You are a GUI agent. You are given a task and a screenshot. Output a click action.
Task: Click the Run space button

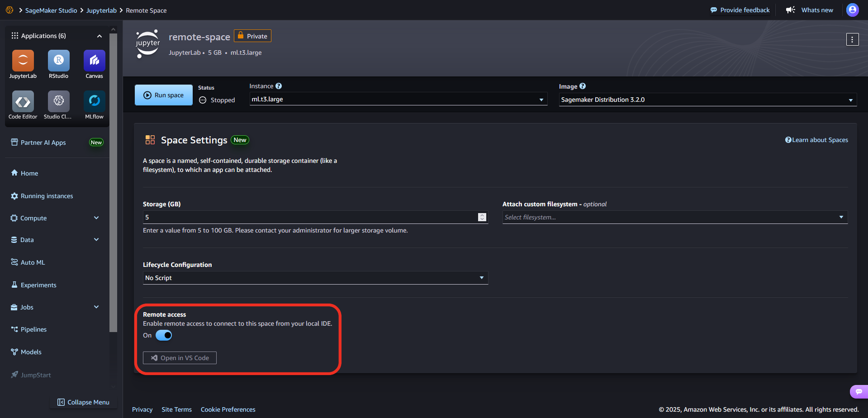164,95
